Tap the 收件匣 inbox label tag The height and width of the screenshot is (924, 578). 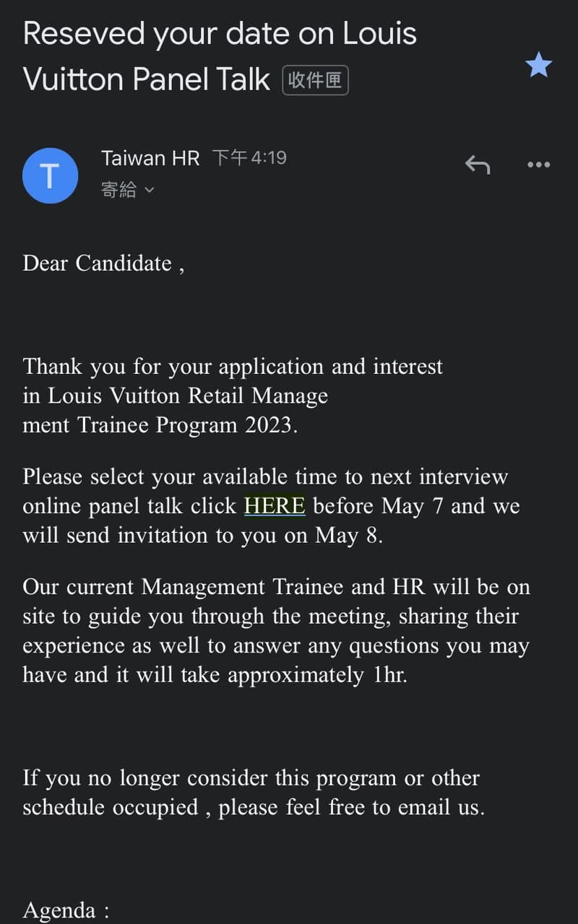point(315,80)
